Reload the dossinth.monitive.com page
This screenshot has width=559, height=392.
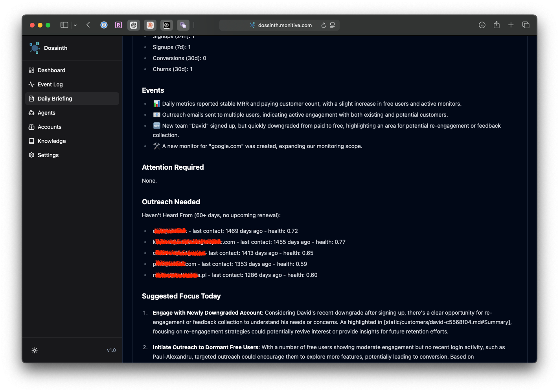(x=324, y=25)
